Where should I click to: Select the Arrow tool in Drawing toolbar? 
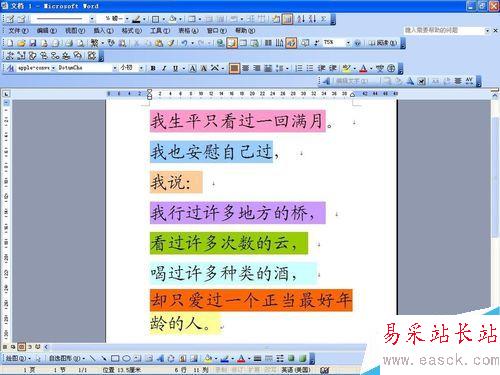point(104,359)
